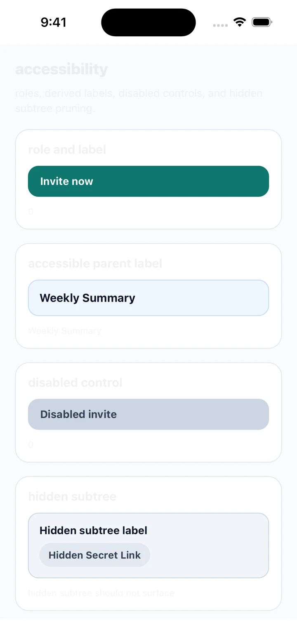Image resolution: width=297 pixels, height=644 pixels.
Task: Tap the green Invite now button
Action: point(148,181)
